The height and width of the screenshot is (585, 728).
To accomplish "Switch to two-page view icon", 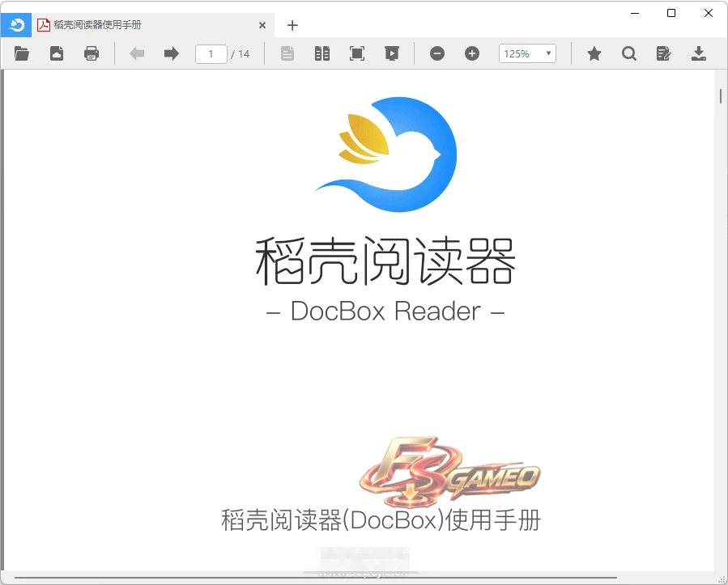I will tap(322, 53).
